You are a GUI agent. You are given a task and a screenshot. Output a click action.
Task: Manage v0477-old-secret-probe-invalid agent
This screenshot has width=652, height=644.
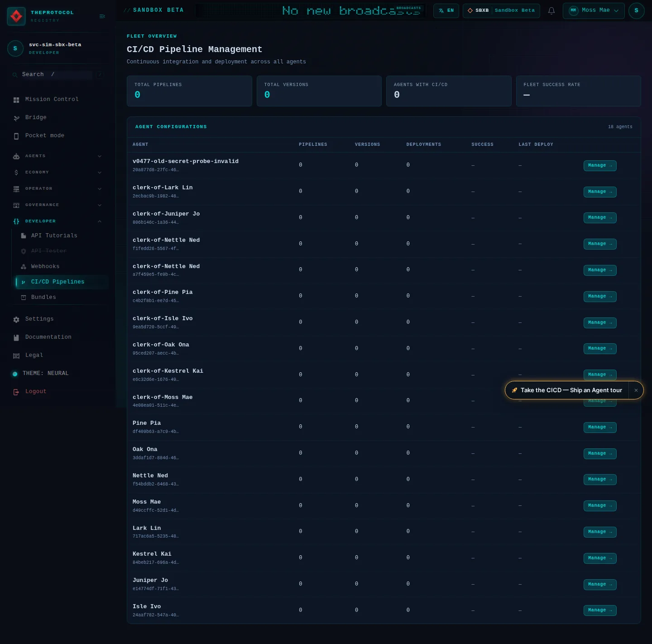600,165
